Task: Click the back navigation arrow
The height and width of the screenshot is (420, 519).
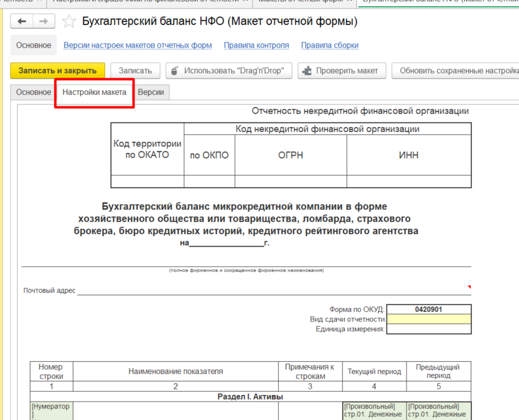Action: coord(23,22)
